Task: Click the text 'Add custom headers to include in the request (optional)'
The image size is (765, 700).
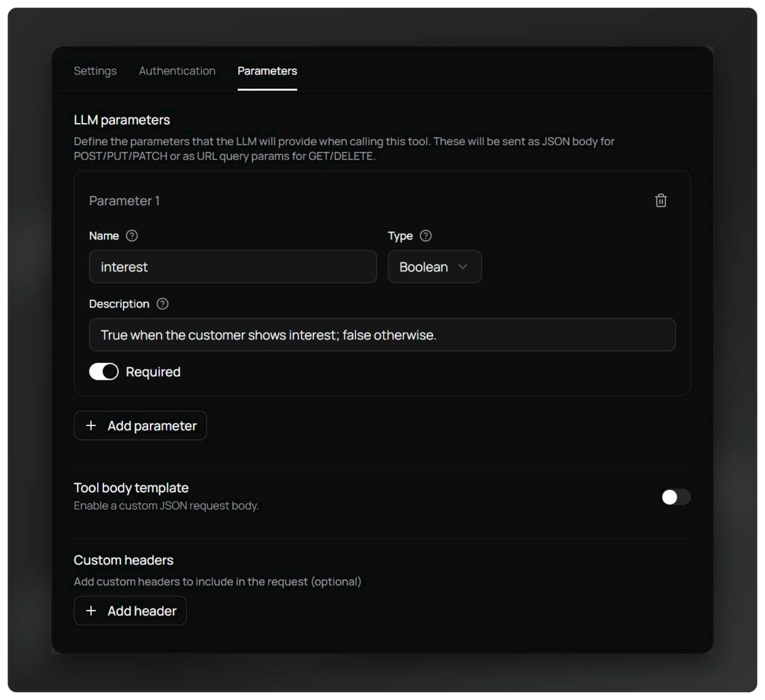Action: click(x=218, y=582)
